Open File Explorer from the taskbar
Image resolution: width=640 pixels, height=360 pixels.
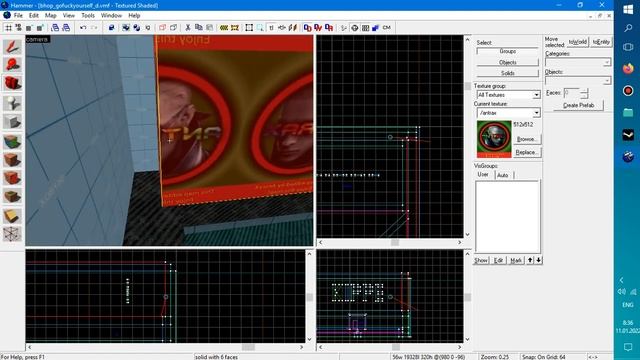click(628, 112)
